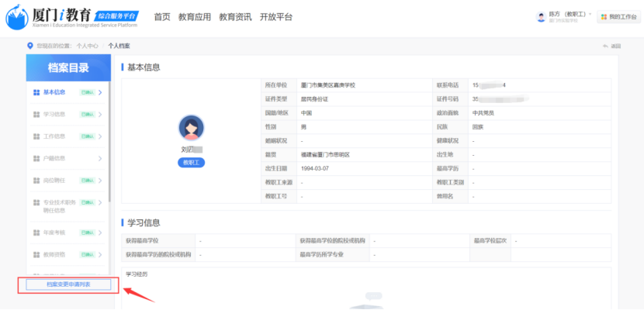Open the 首页 menu item

point(161,17)
